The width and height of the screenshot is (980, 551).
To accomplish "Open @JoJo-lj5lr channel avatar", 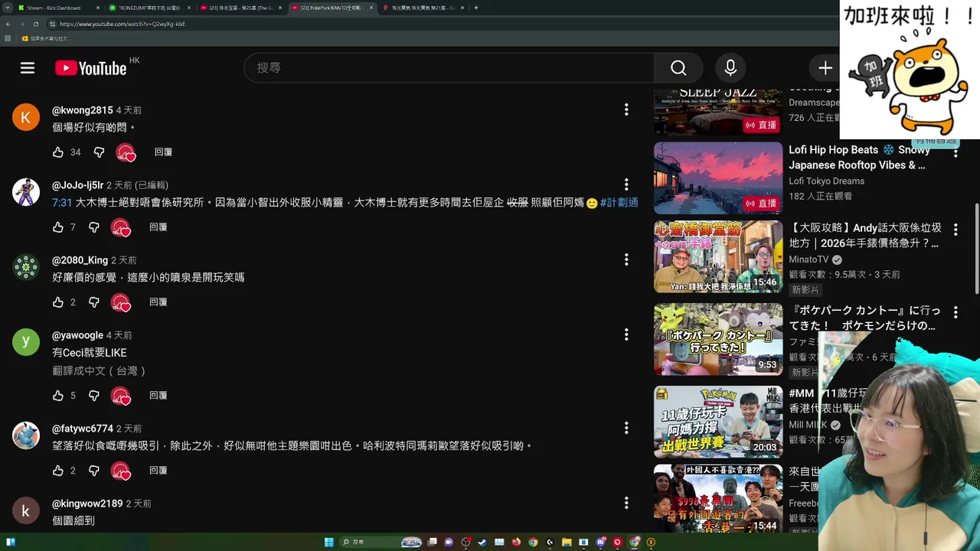I will (26, 192).
